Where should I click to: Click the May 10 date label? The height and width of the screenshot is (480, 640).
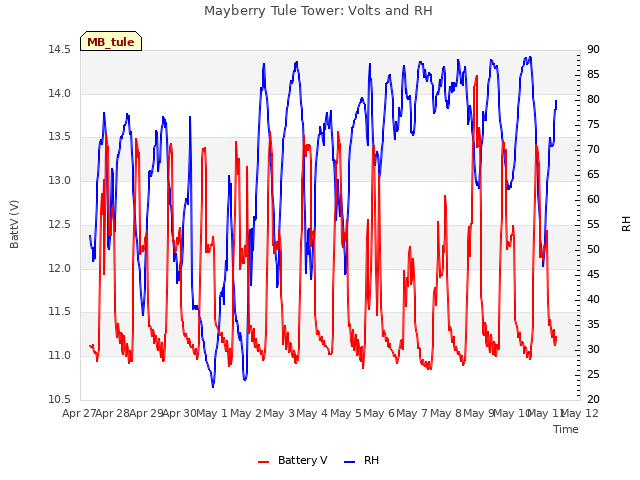(x=512, y=413)
